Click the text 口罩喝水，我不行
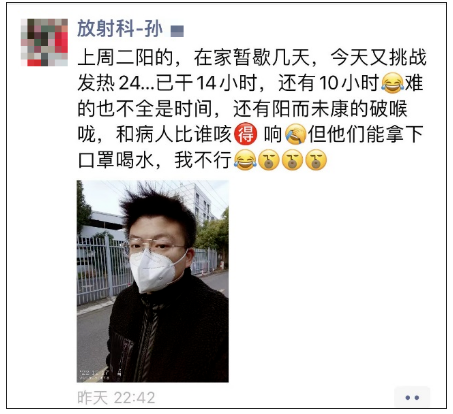 click(x=154, y=160)
